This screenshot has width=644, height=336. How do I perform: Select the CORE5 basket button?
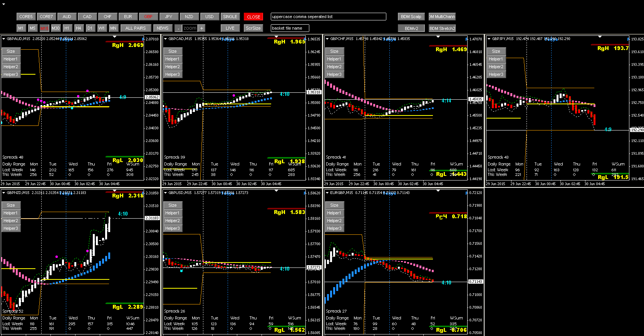[x=26, y=17]
